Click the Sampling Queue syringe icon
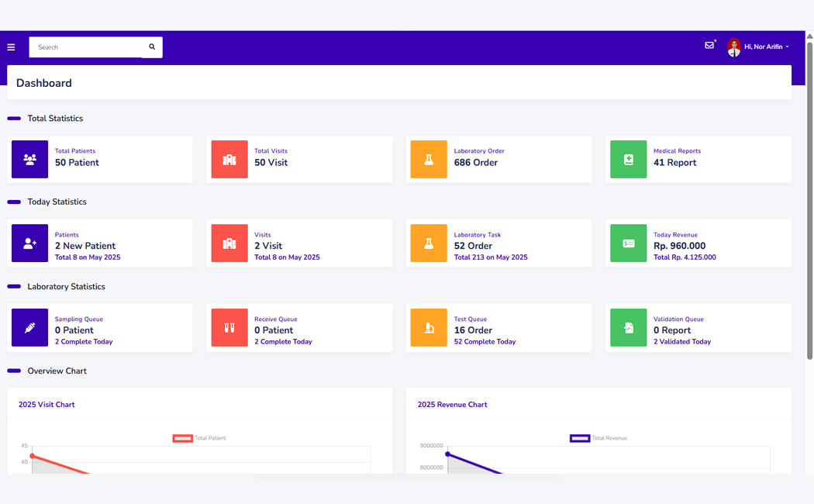Screen dimensions: 814x504 tap(29, 328)
